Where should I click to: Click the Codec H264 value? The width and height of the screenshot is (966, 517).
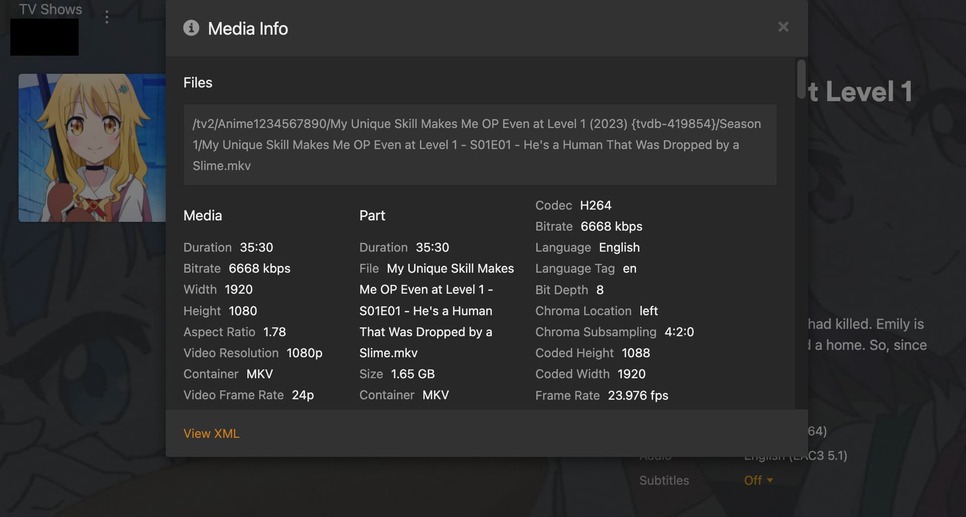[x=595, y=205]
